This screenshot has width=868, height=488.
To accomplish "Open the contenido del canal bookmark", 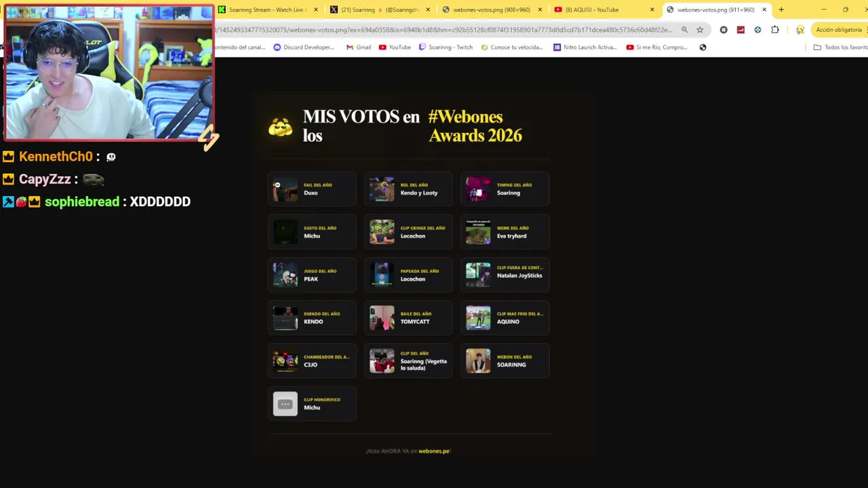I will (241, 47).
